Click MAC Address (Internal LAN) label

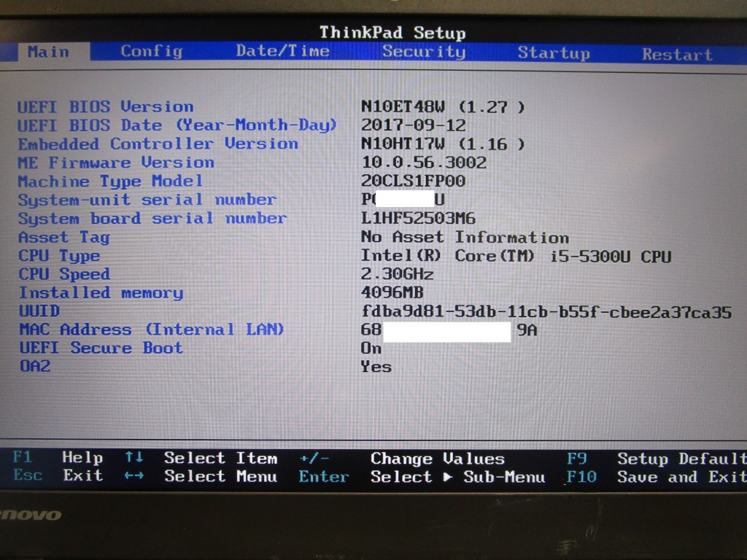coord(152,330)
